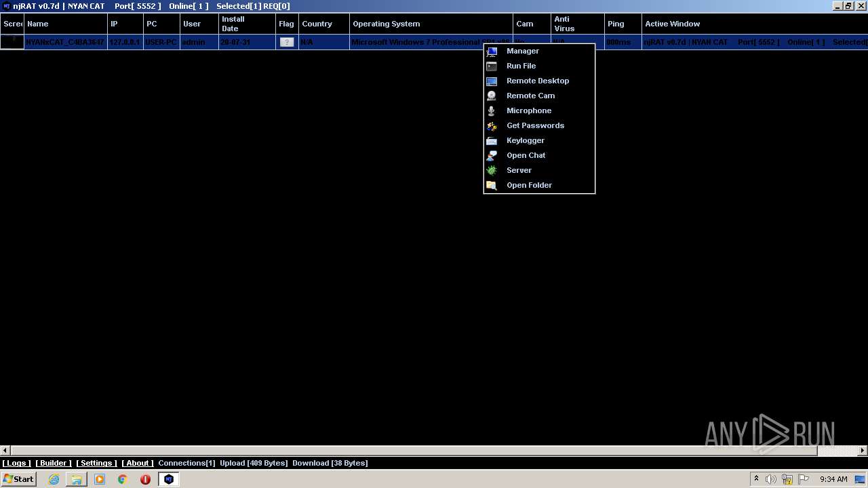Click the 9:34 AM taskbar clock
The width and height of the screenshot is (868, 488).
point(833,479)
